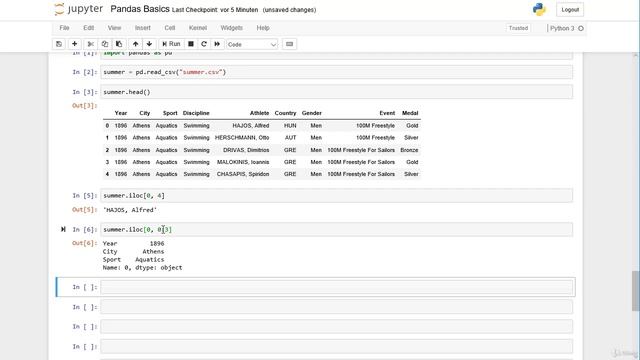Open the Kernel menu
Screen dimensions: 640x360
click(198, 28)
